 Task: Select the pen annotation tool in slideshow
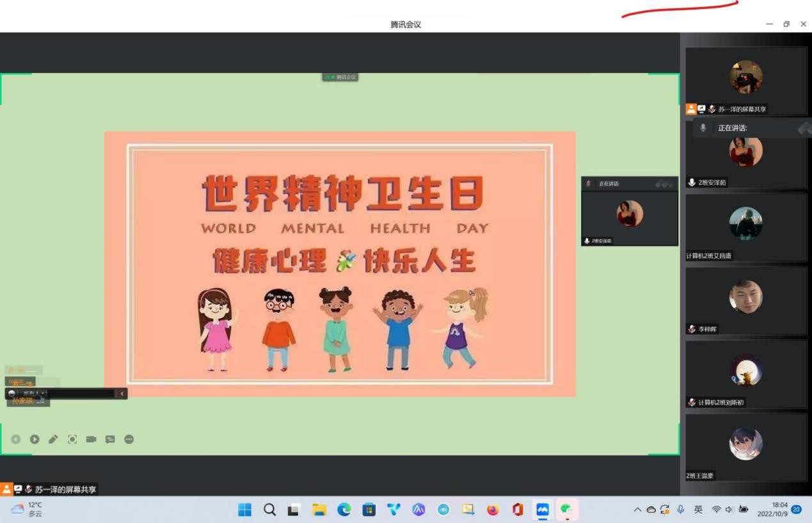pyautogui.click(x=53, y=439)
